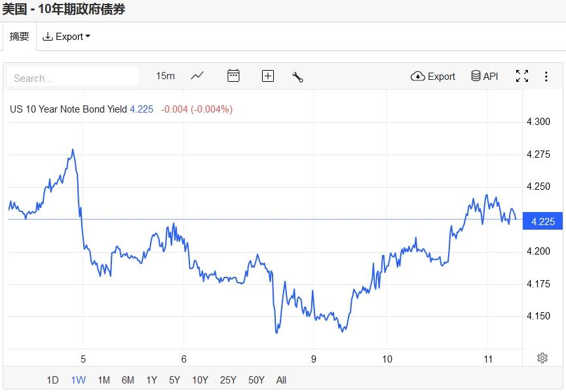Toggle fullscreen chart mode
Viewport: 566px width, 392px height.
(521, 77)
